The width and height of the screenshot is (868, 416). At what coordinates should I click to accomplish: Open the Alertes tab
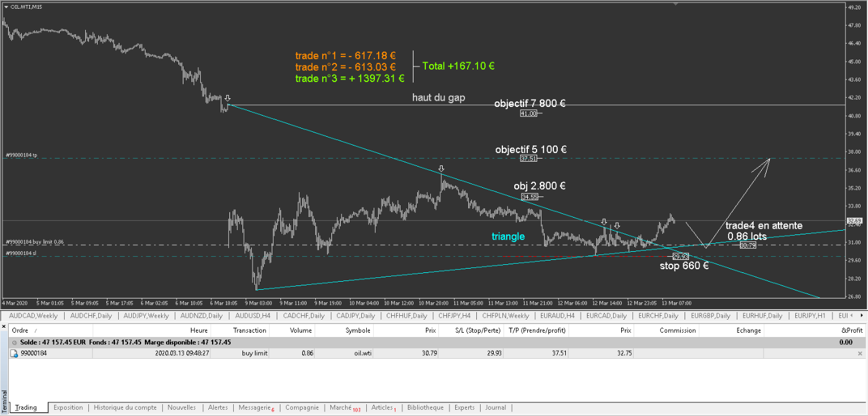[x=218, y=408]
